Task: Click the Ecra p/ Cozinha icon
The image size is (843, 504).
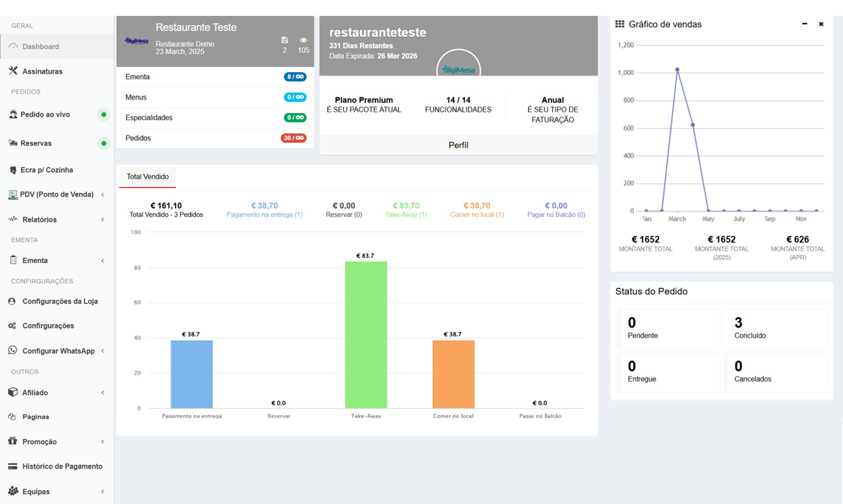Action: click(13, 170)
